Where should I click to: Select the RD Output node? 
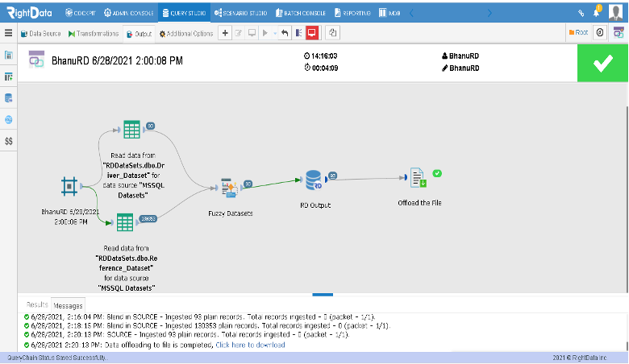point(314,180)
